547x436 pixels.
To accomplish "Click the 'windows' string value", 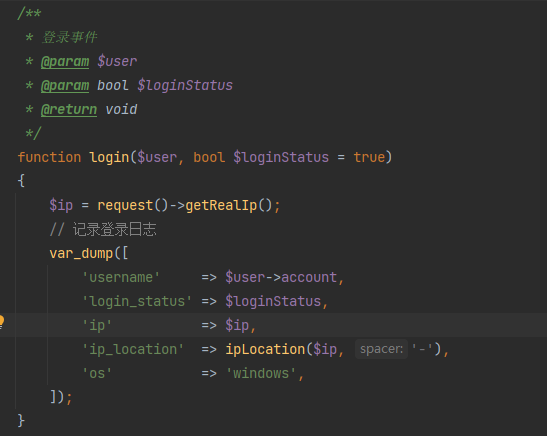I will click(x=261, y=374).
